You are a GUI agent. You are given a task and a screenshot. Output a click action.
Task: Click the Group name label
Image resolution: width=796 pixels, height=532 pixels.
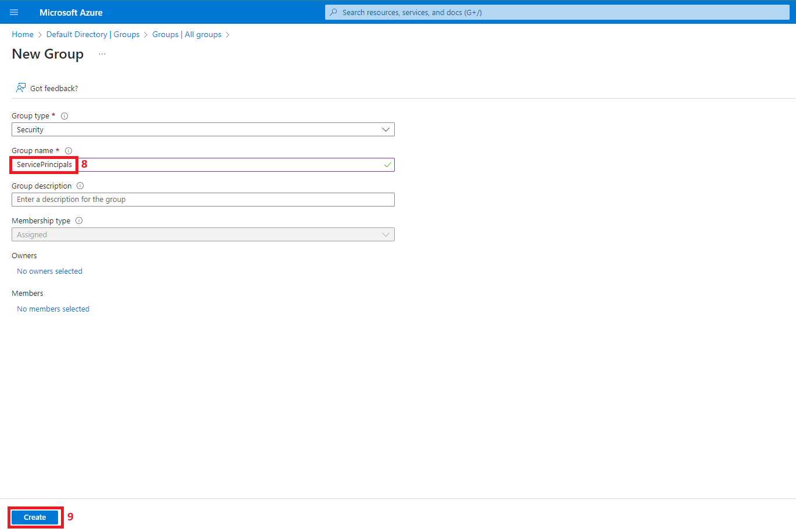point(33,151)
